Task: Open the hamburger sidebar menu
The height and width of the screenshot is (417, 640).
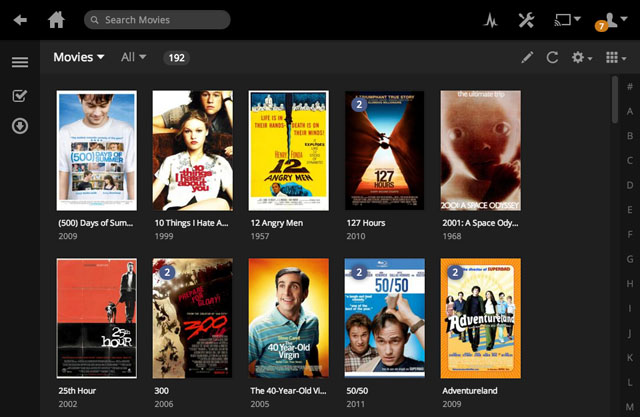Action: (x=20, y=63)
